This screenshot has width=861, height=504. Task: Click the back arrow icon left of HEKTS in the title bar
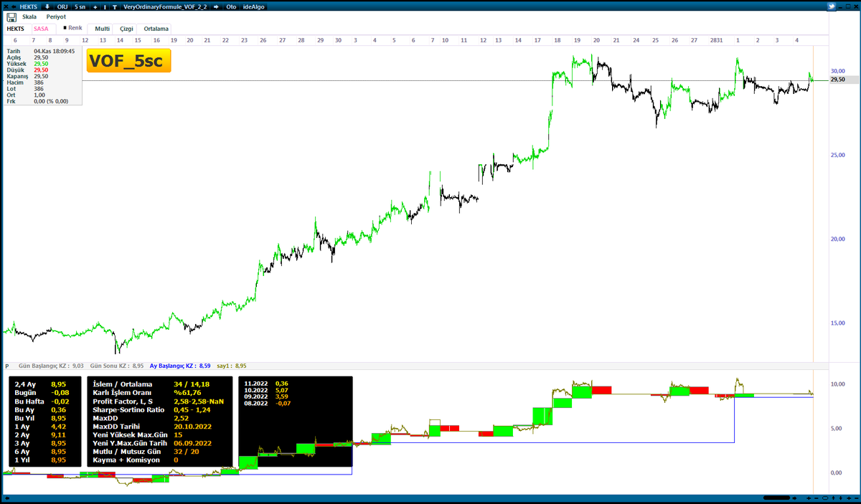point(14,6)
